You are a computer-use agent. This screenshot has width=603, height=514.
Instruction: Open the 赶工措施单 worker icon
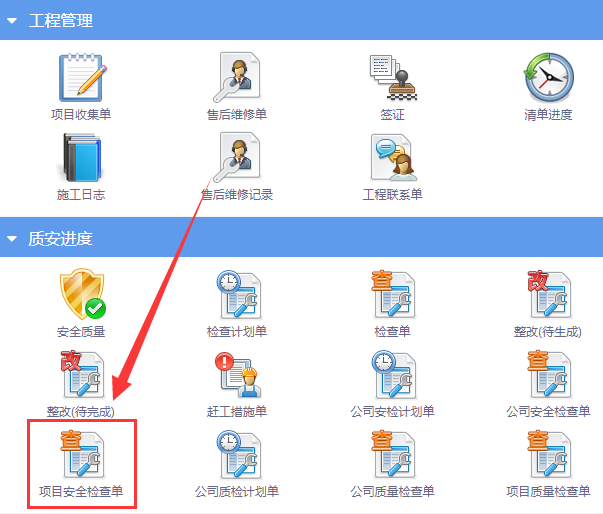point(238,375)
